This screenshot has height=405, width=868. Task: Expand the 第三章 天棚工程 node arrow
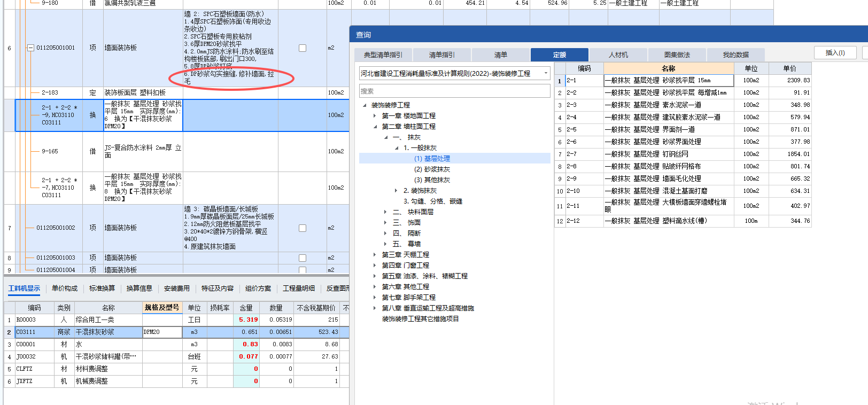(x=375, y=255)
